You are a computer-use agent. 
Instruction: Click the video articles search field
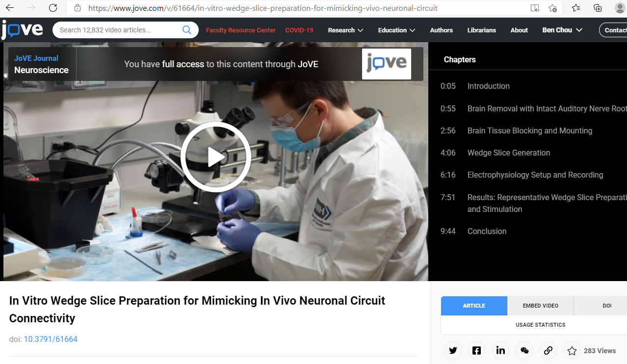pos(118,30)
